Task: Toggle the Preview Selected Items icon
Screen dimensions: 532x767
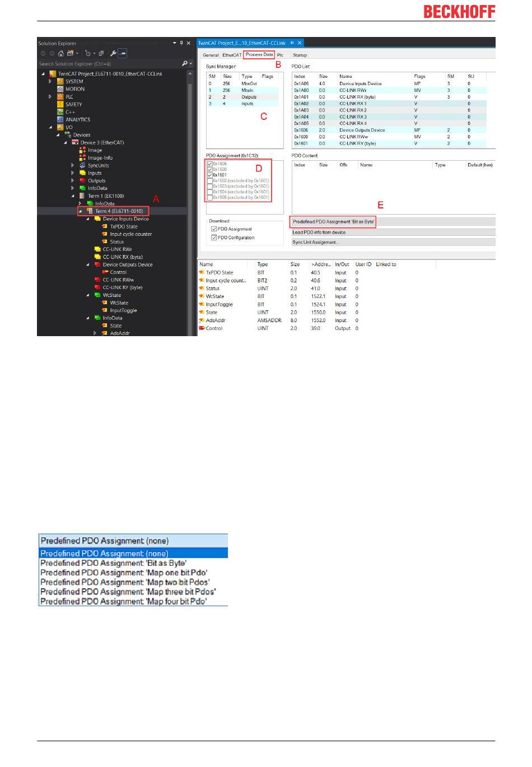Action: tap(123, 53)
